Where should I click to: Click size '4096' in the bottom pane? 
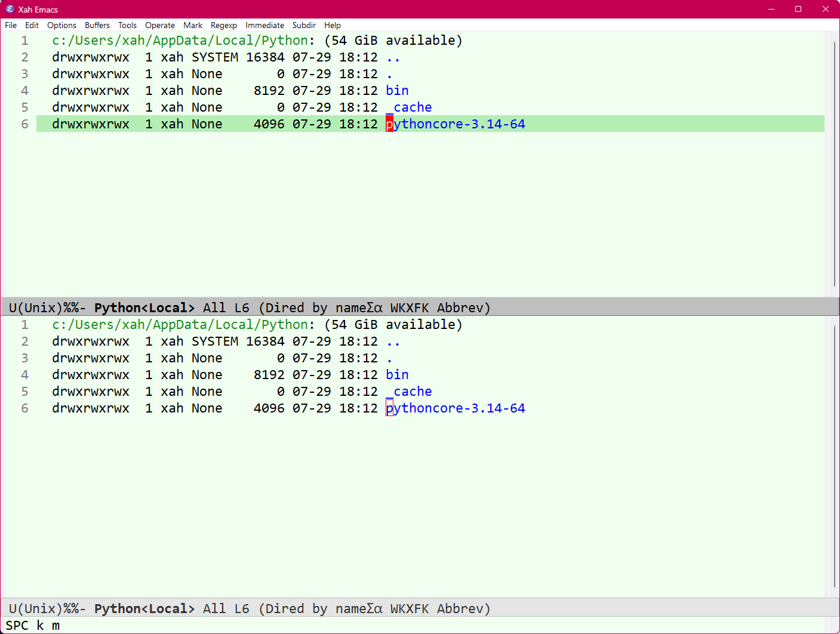tap(269, 408)
